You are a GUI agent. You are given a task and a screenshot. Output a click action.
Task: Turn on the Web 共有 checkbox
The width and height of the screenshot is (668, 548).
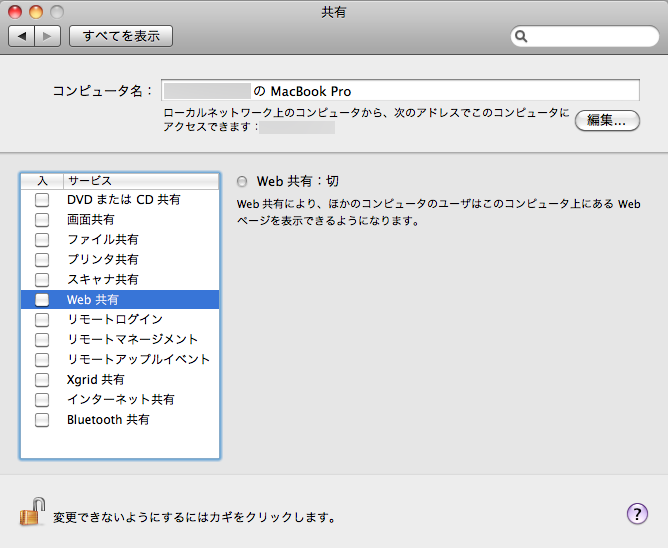[x=42, y=300]
